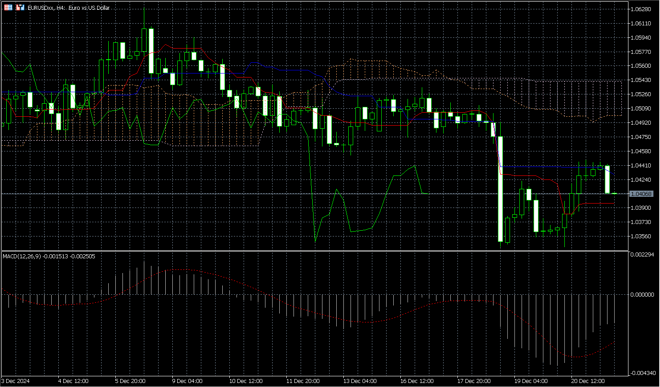Click the 17 Dec 20:00 time label
Screen dimensions: 660x387
pos(474,381)
